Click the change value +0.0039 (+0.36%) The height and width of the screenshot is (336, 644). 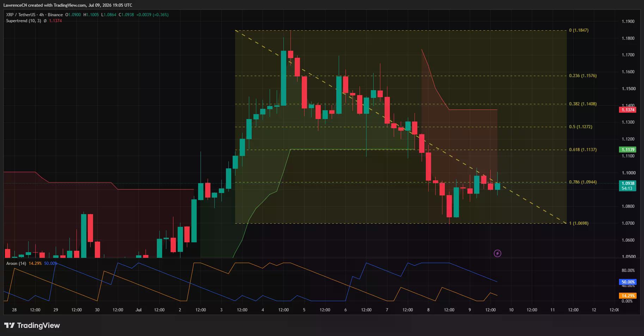[152, 15]
